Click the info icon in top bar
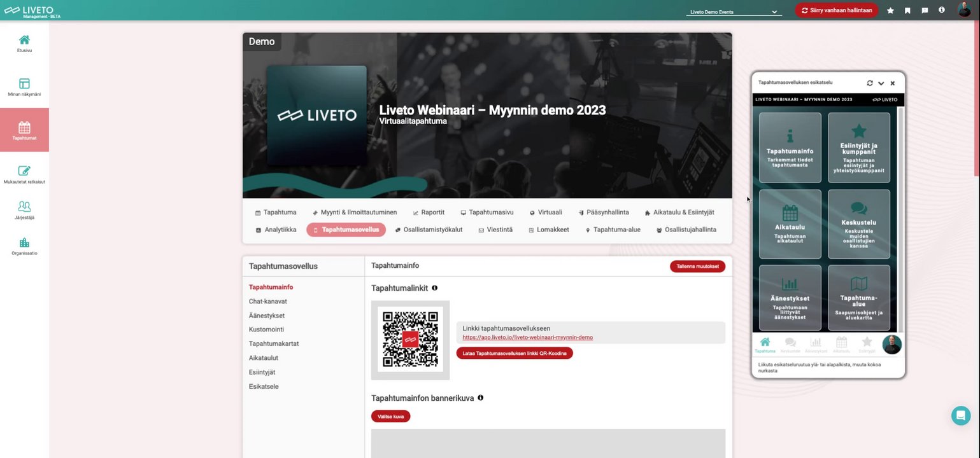The image size is (980, 458). 942,10
